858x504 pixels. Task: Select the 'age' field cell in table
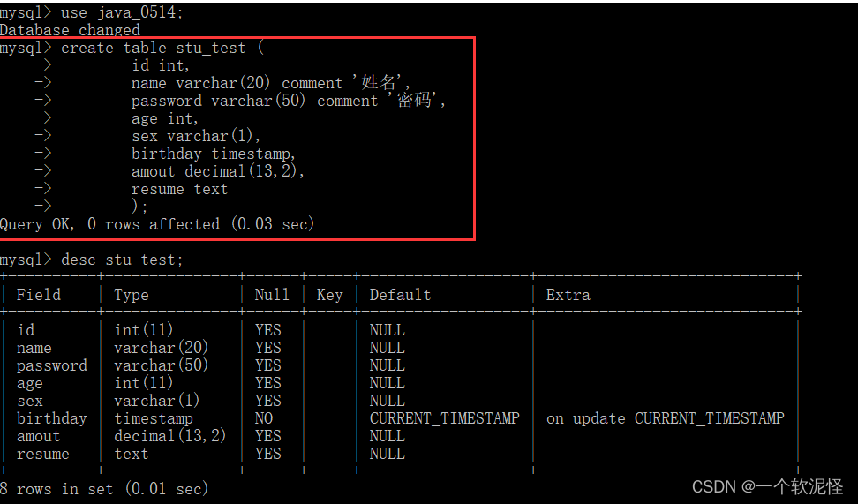pyautogui.click(x=29, y=384)
